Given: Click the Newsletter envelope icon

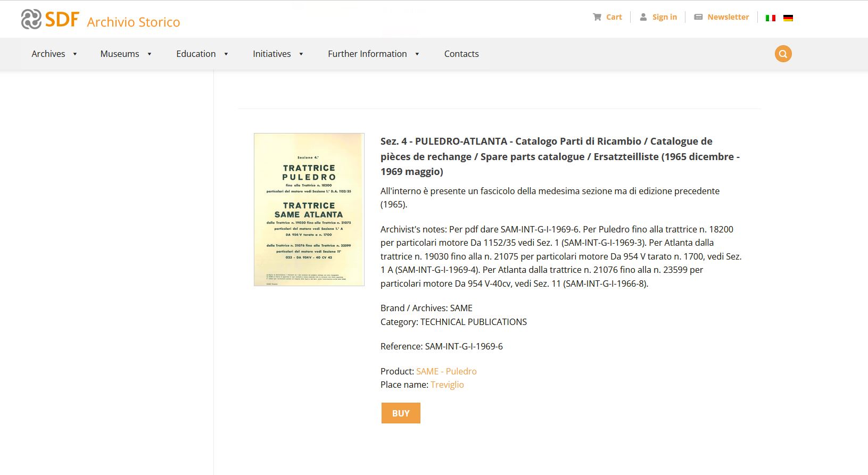Looking at the screenshot, I should pos(698,17).
